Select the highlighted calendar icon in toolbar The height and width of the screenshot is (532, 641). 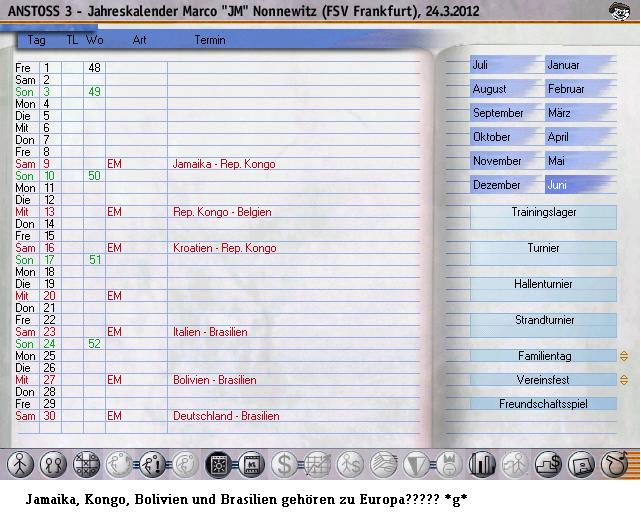click(x=219, y=464)
